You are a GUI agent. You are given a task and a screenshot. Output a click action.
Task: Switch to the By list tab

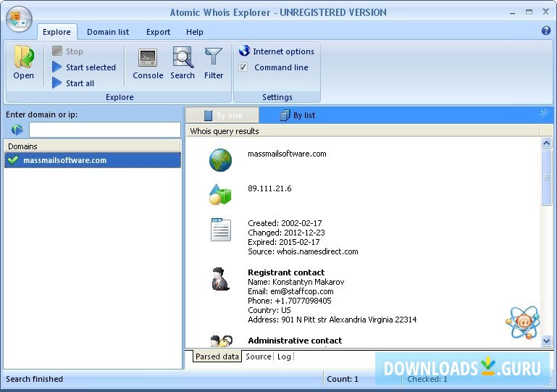(298, 115)
